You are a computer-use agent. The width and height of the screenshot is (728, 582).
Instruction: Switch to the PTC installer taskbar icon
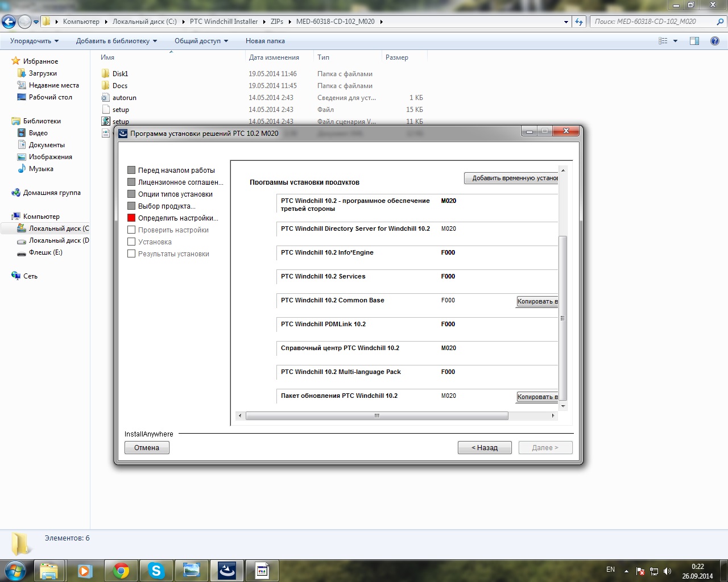click(x=227, y=571)
